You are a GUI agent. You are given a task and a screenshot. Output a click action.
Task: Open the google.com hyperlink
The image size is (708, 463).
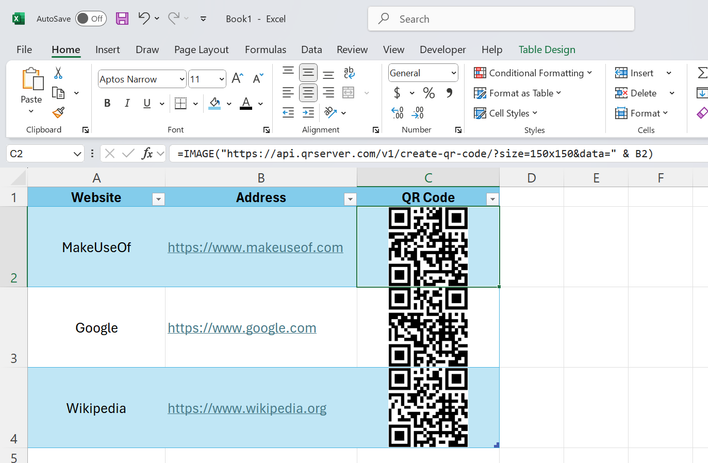[x=242, y=328]
